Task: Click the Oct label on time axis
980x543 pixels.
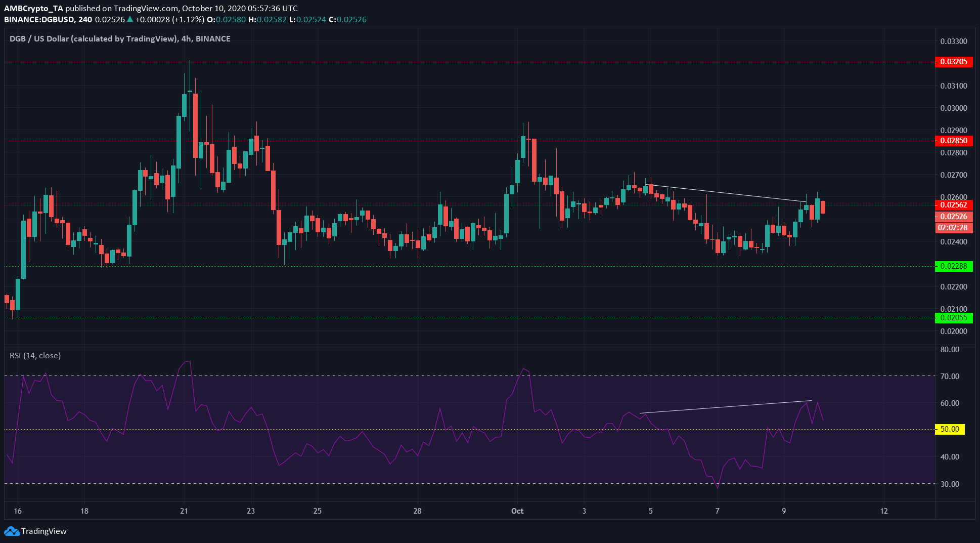Action: [x=517, y=511]
